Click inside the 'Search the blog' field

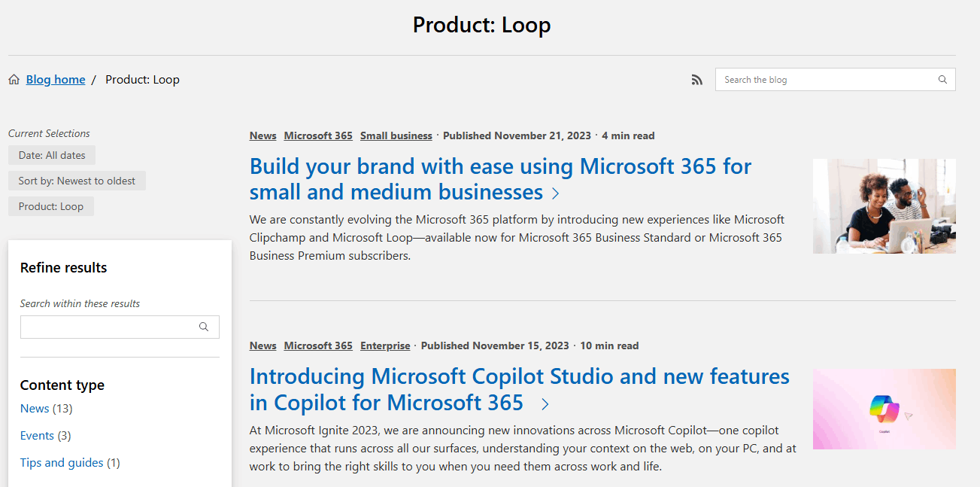click(820, 79)
